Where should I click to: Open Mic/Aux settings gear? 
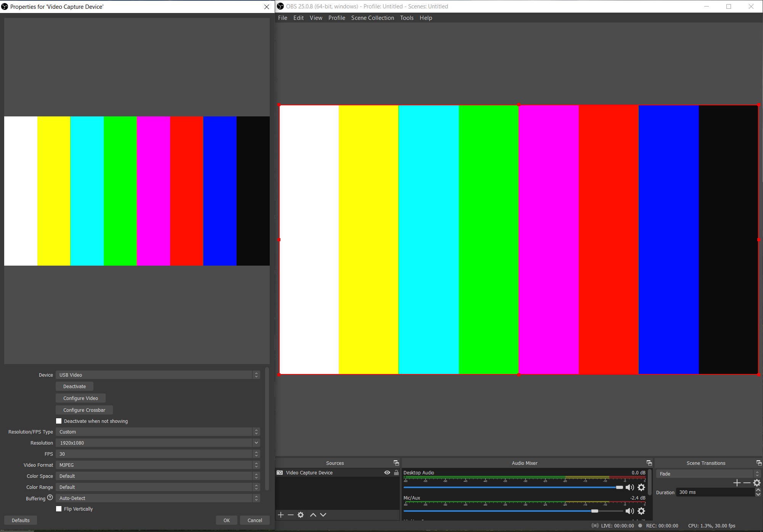(x=641, y=511)
